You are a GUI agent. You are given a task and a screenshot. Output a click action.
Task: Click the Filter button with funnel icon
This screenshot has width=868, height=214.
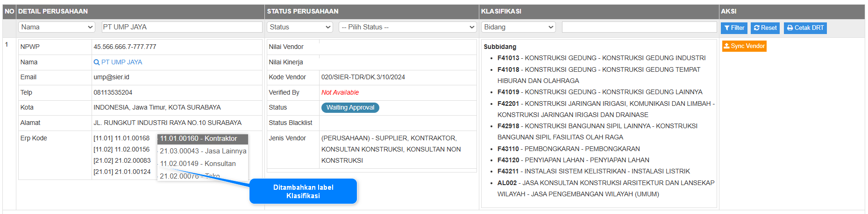coord(734,28)
